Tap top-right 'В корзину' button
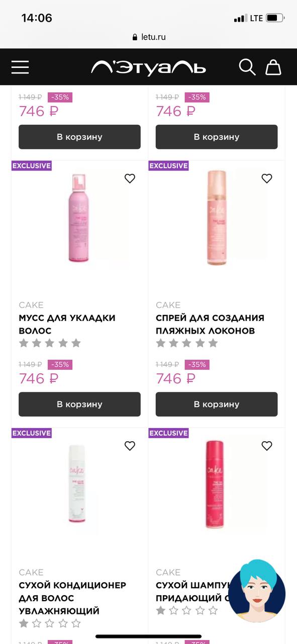Viewport: 297px width, 644px height. (x=217, y=137)
